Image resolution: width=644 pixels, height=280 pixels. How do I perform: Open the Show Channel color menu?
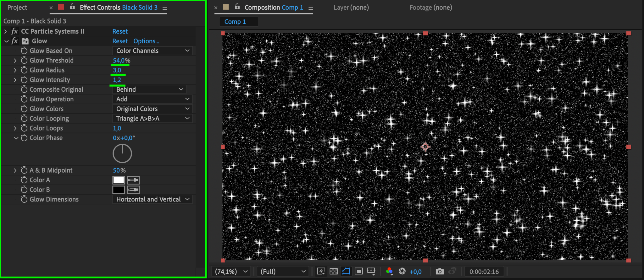[389, 272]
